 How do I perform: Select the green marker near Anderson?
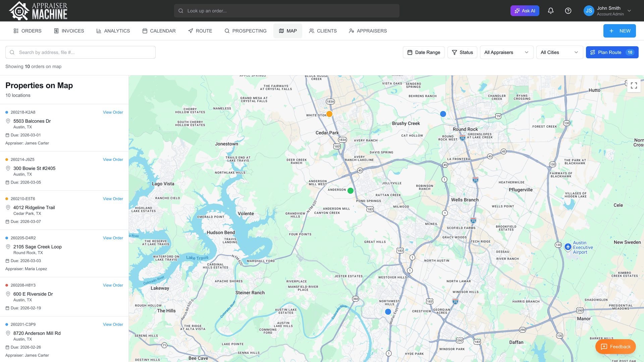pyautogui.click(x=350, y=190)
